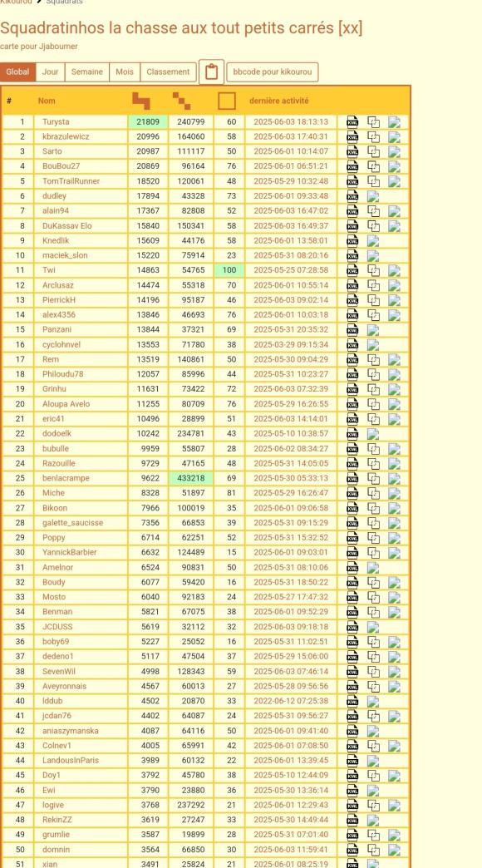Open the YannickBarbier profile link

click(x=69, y=552)
